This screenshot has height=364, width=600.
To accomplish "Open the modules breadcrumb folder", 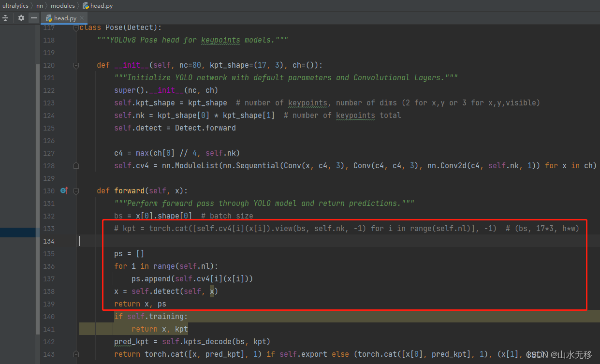I will (63, 6).
